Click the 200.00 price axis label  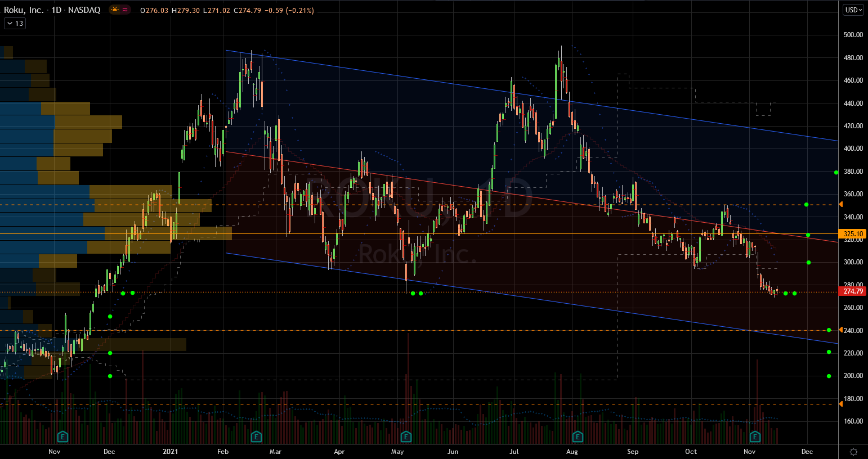pyautogui.click(x=853, y=376)
